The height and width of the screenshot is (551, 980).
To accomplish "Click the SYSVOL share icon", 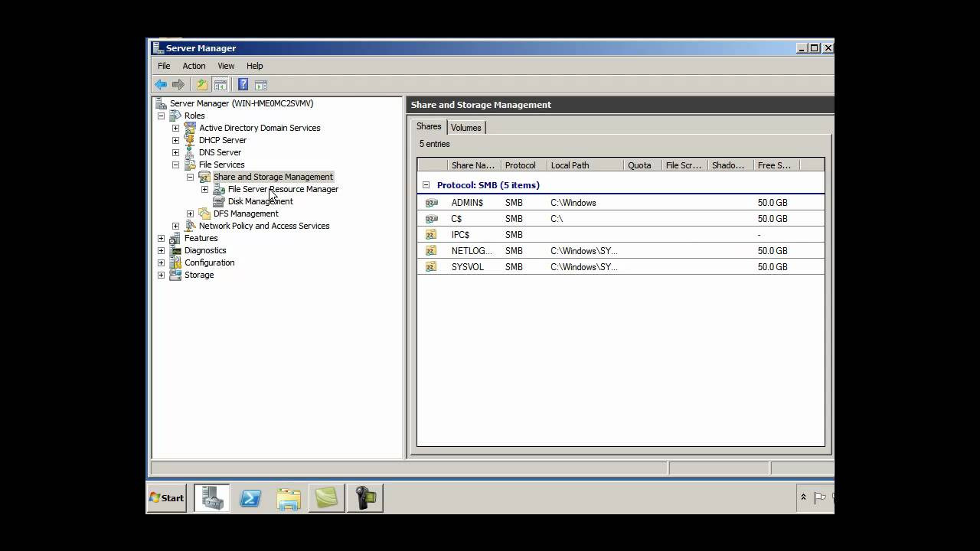I will [x=431, y=267].
